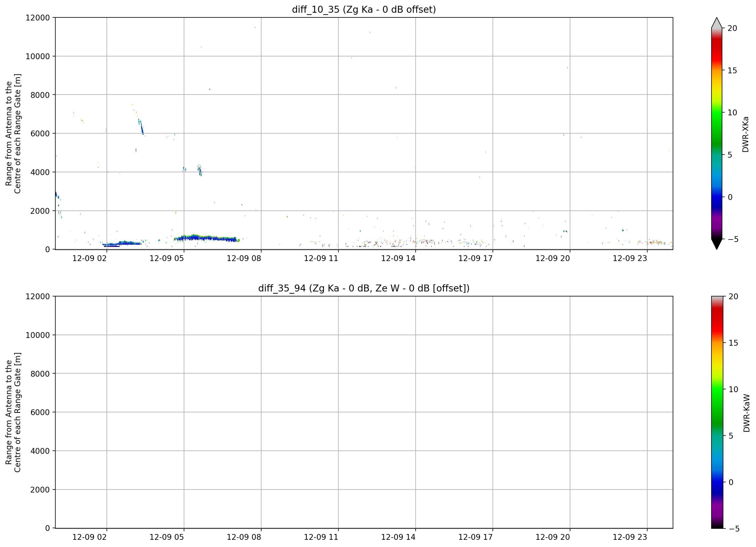The width and height of the screenshot is (756, 547).
Task: Click the "−5" tick on the DWR-XKa colorbar
Action: point(733,239)
